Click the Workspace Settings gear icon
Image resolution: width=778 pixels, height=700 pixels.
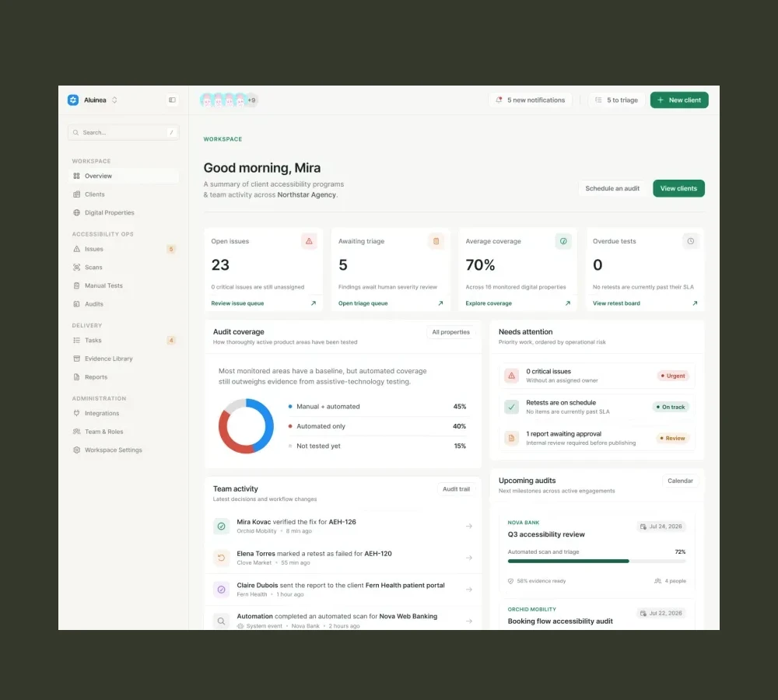pyautogui.click(x=76, y=450)
